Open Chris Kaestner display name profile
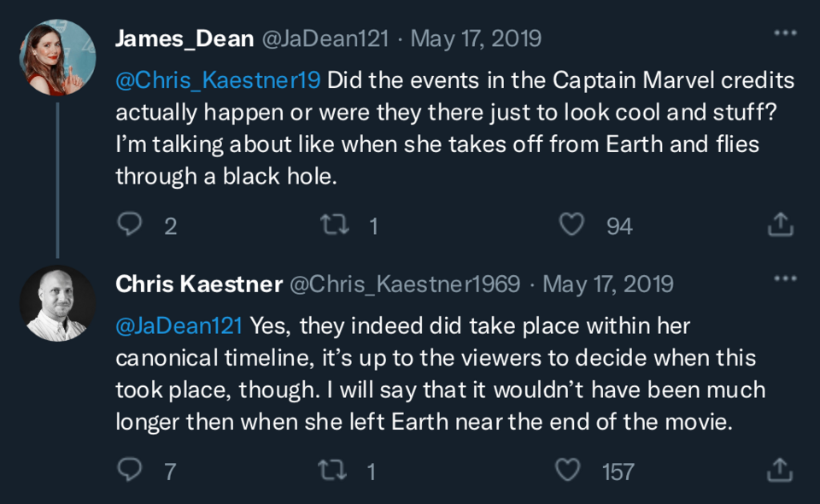The width and height of the screenshot is (820, 504). point(198,284)
